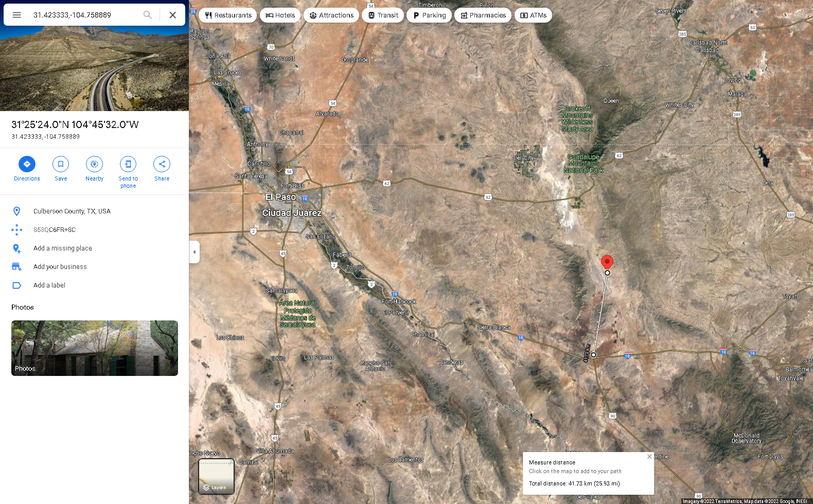Close the Measure distance box
Image resolution: width=813 pixels, height=504 pixels.
click(x=649, y=457)
